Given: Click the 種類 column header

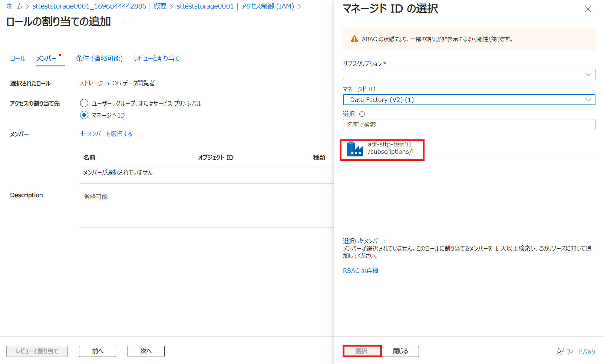Looking at the screenshot, I should click(319, 158).
